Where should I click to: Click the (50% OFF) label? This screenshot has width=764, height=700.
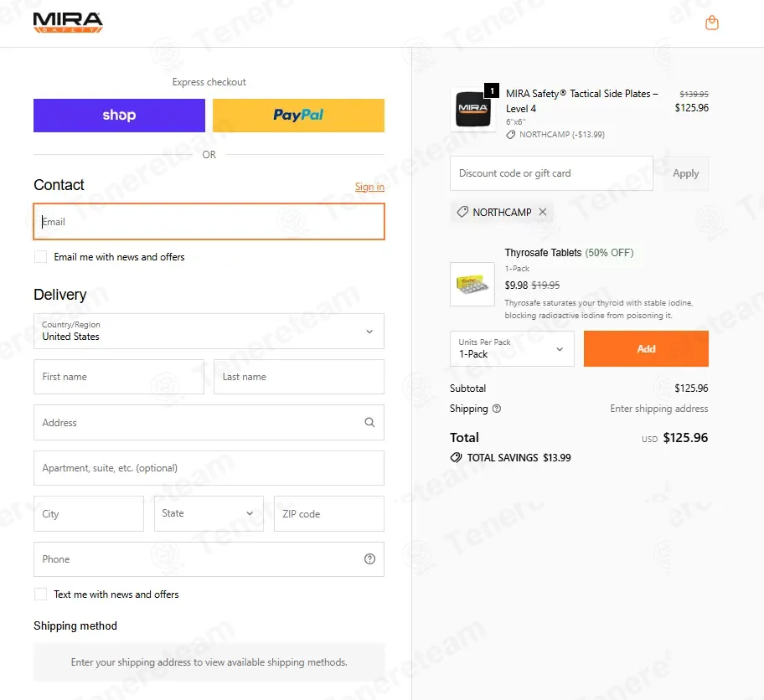click(610, 253)
